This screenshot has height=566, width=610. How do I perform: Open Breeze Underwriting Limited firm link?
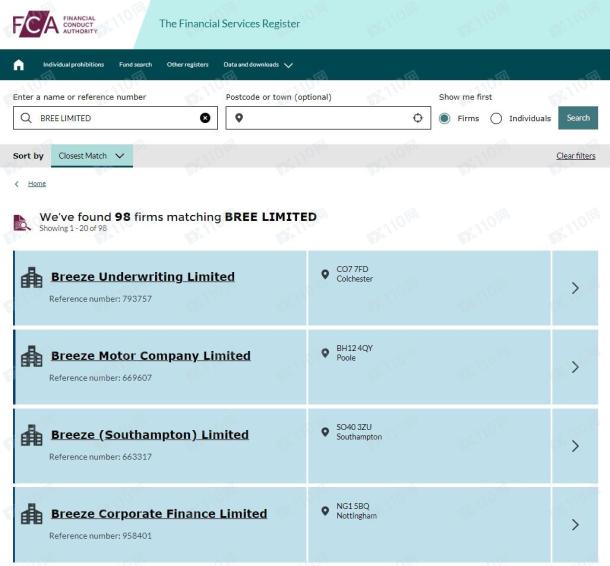point(143,277)
